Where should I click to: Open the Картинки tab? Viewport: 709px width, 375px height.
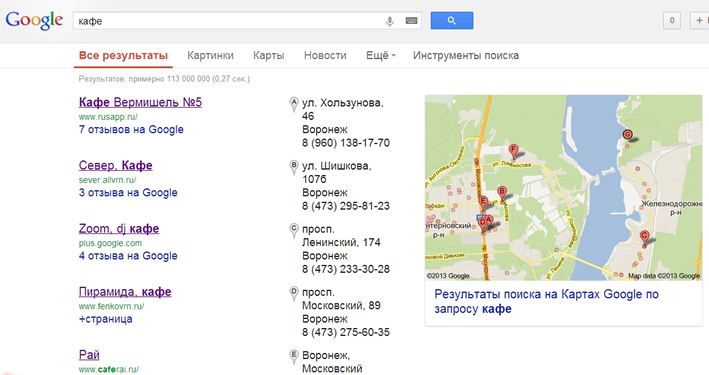point(210,56)
